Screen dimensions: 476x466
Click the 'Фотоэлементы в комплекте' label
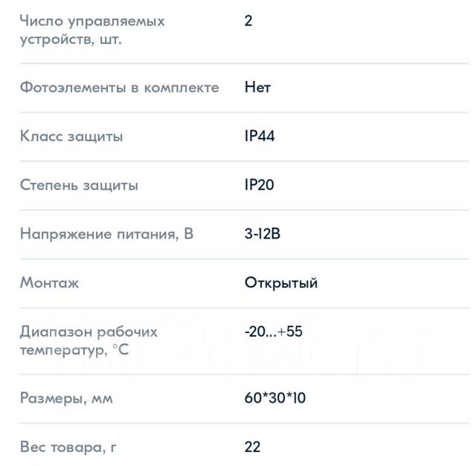pyautogui.click(x=119, y=88)
